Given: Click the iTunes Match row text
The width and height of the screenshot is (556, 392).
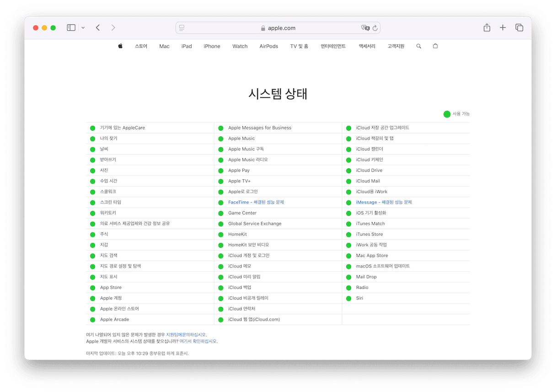Looking at the screenshot, I should (371, 224).
